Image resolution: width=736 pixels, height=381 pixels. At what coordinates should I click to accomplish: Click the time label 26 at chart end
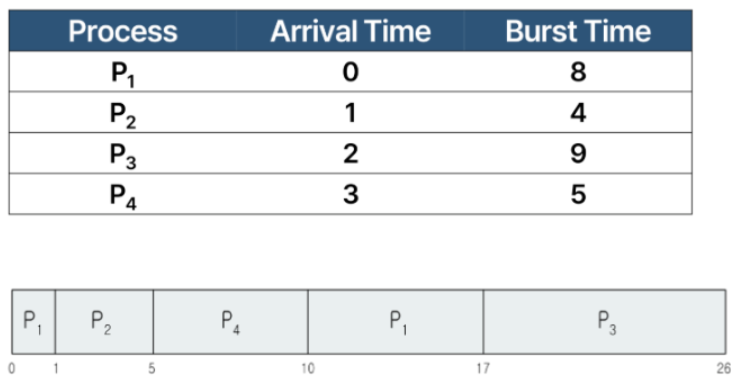(x=723, y=368)
